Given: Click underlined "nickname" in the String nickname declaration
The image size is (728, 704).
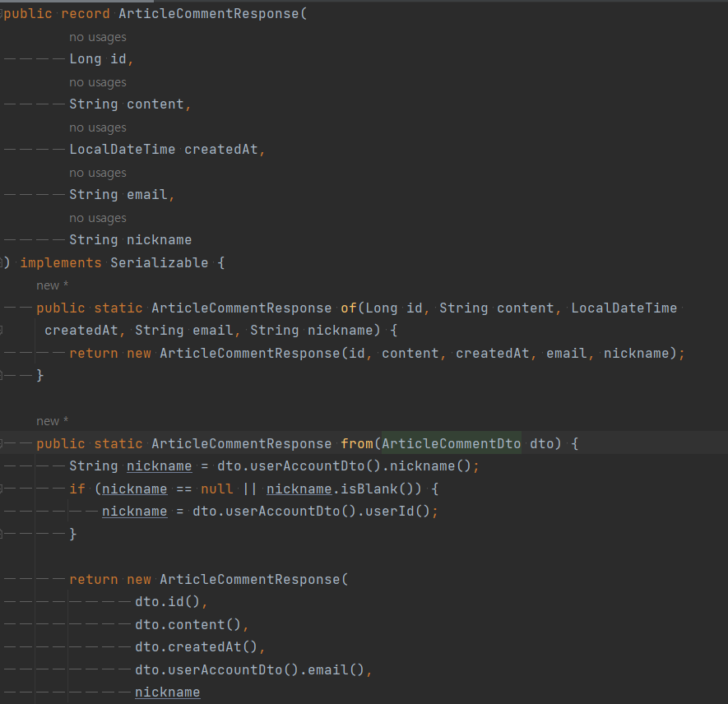Looking at the screenshot, I should click(x=160, y=466).
